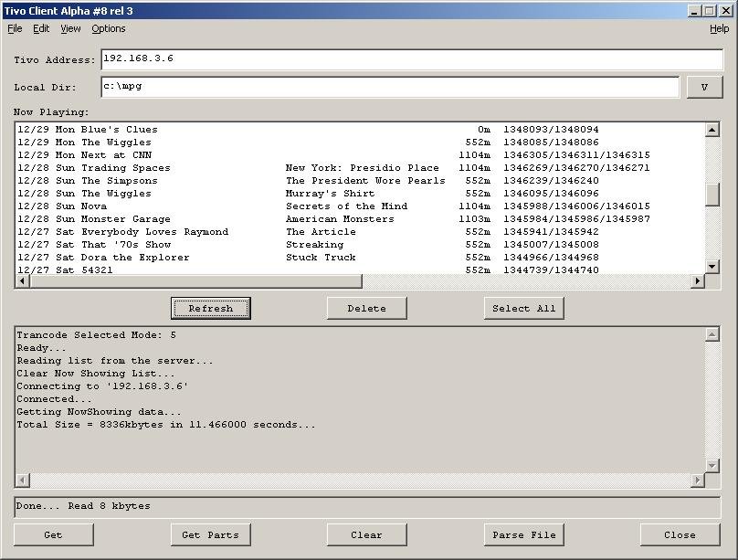
Task: Select the Monster Garage recording
Action: (360, 219)
